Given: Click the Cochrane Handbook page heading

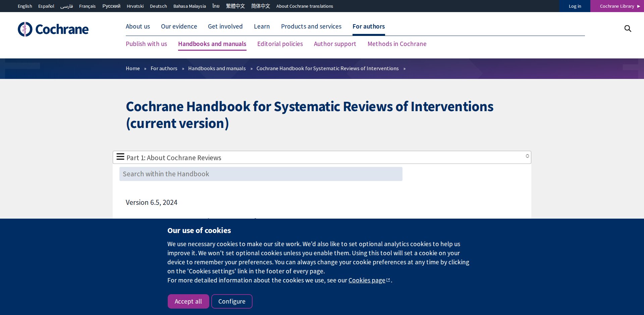Looking at the screenshot, I should (x=310, y=115).
